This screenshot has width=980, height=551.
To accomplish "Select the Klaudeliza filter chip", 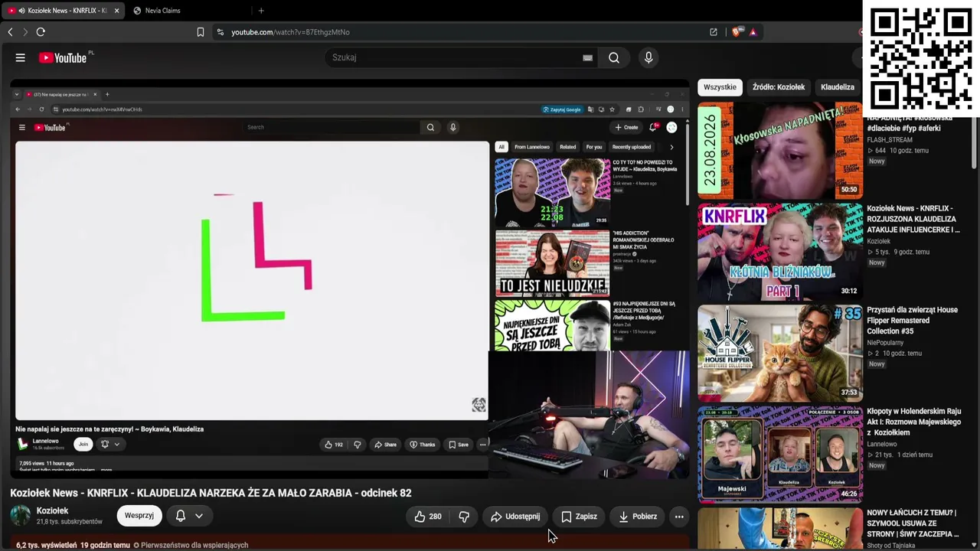I will 838,87.
